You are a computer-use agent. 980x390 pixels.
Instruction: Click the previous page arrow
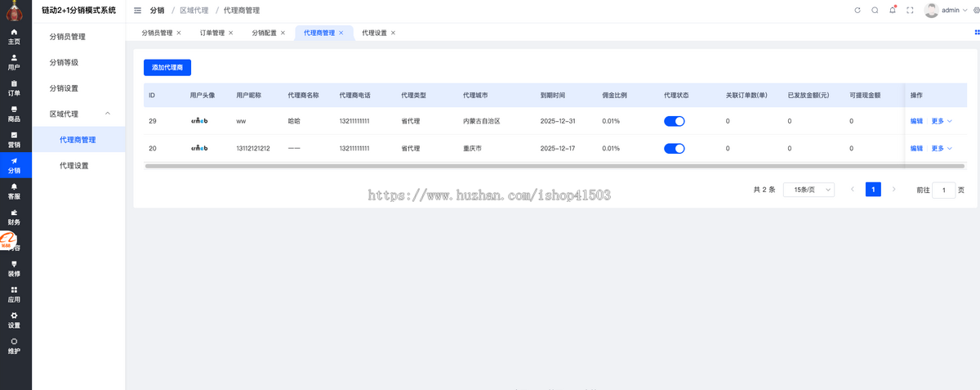(x=853, y=190)
